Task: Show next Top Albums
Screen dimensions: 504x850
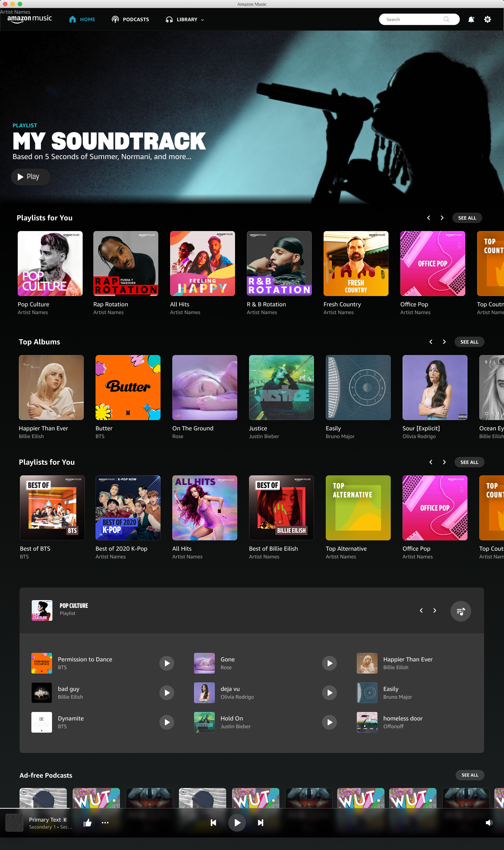Action: 444,342
